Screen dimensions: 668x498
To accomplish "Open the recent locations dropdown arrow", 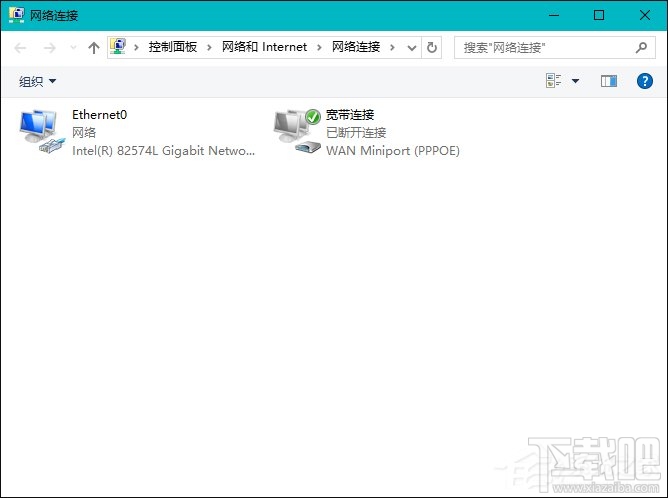I will pos(72,47).
